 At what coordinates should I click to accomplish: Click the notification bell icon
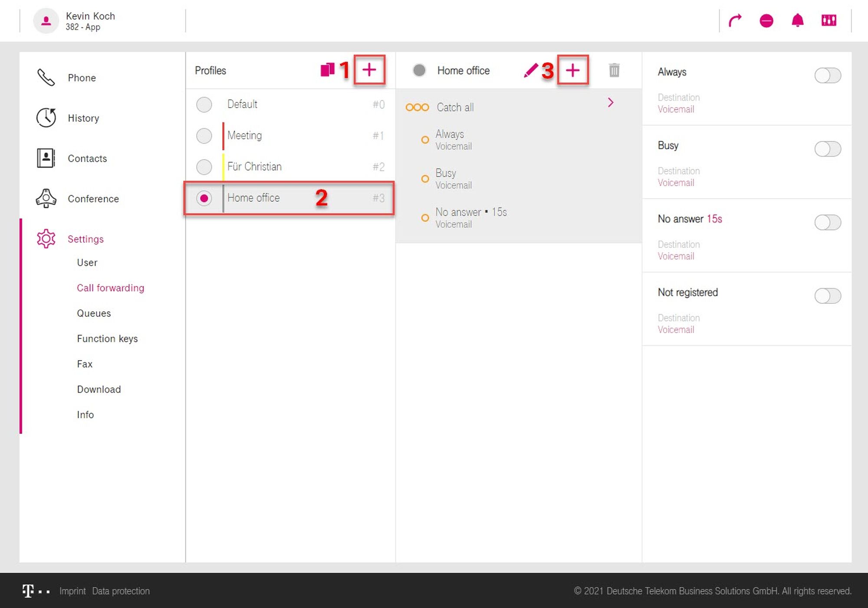point(798,20)
